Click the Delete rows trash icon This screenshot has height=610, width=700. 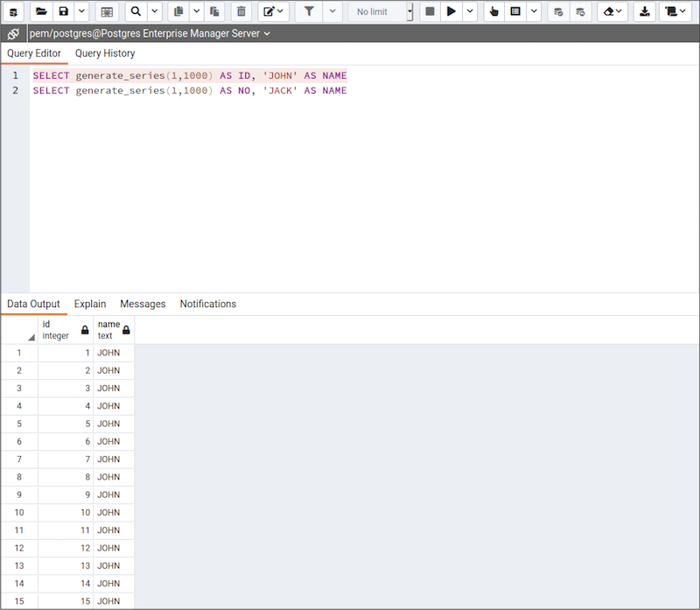tap(241, 11)
